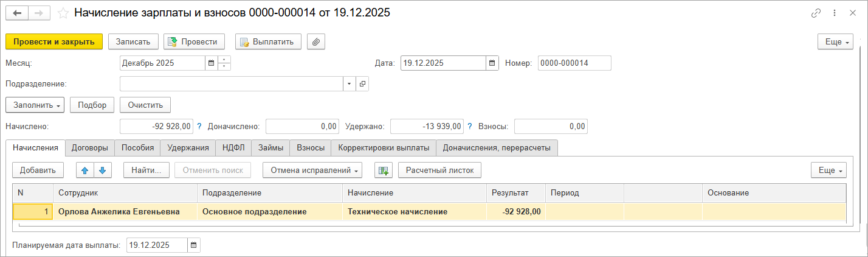Switch to the НДФЛ tab

tap(233, 147)
